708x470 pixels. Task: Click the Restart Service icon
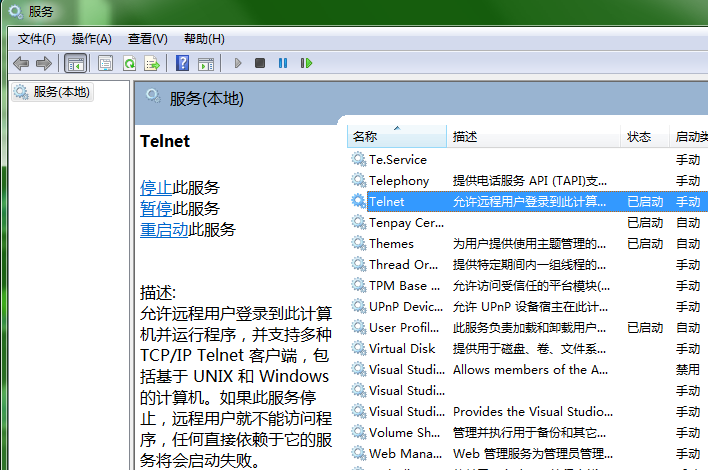[306, 63]
